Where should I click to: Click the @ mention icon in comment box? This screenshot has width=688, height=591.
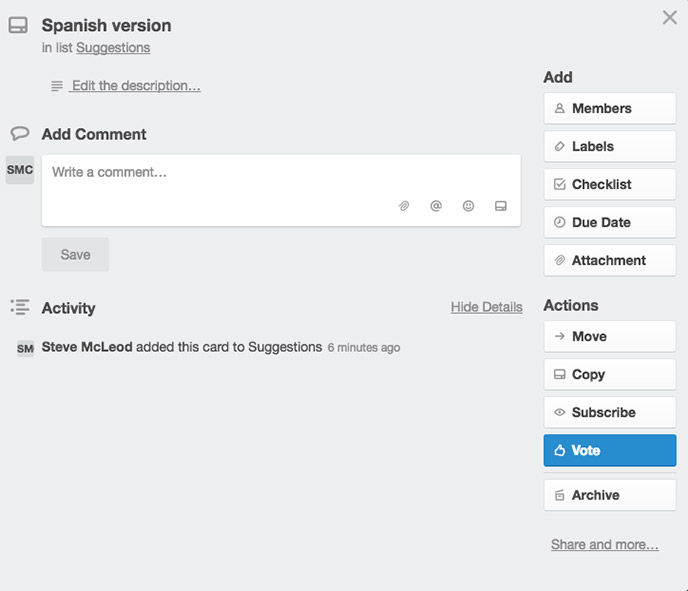[x=436, y=206]
